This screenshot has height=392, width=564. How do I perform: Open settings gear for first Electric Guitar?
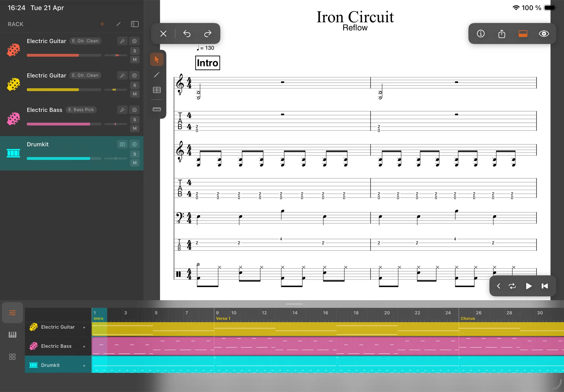pyautogui.click(x=134, y=41)
